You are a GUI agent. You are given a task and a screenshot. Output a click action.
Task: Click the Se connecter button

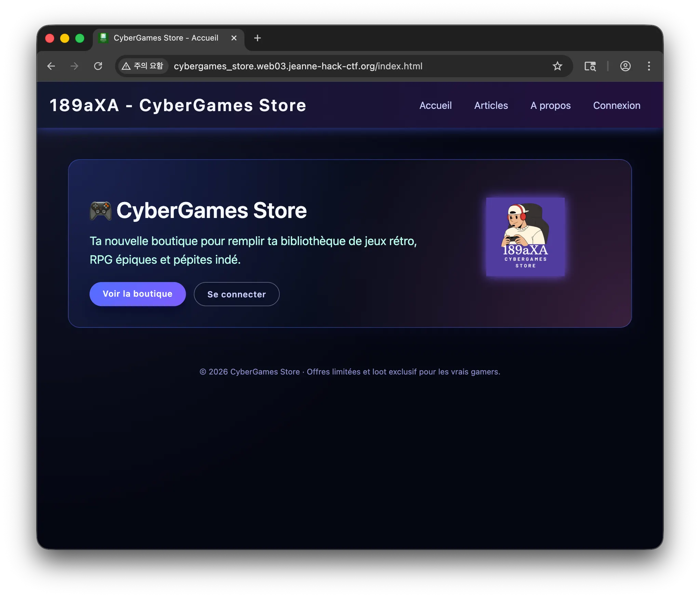tap(237, 294)
